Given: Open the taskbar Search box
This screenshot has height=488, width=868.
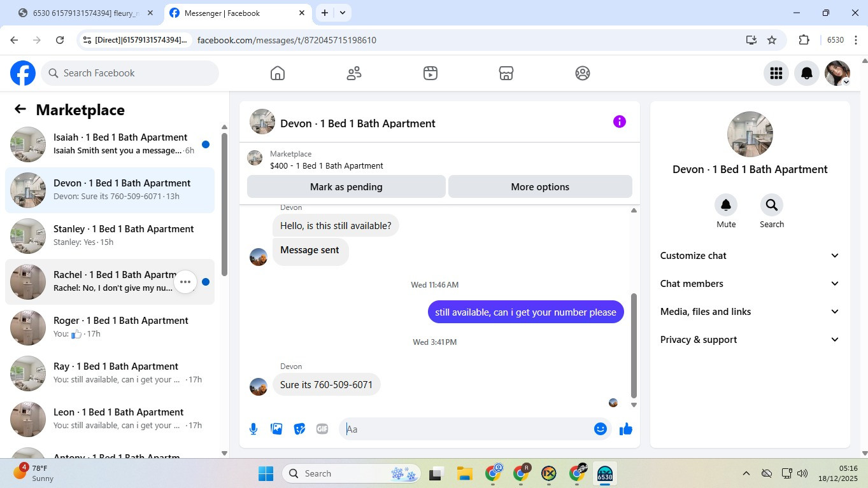Looking at the screenshot, I should click(x=352, y=473).
